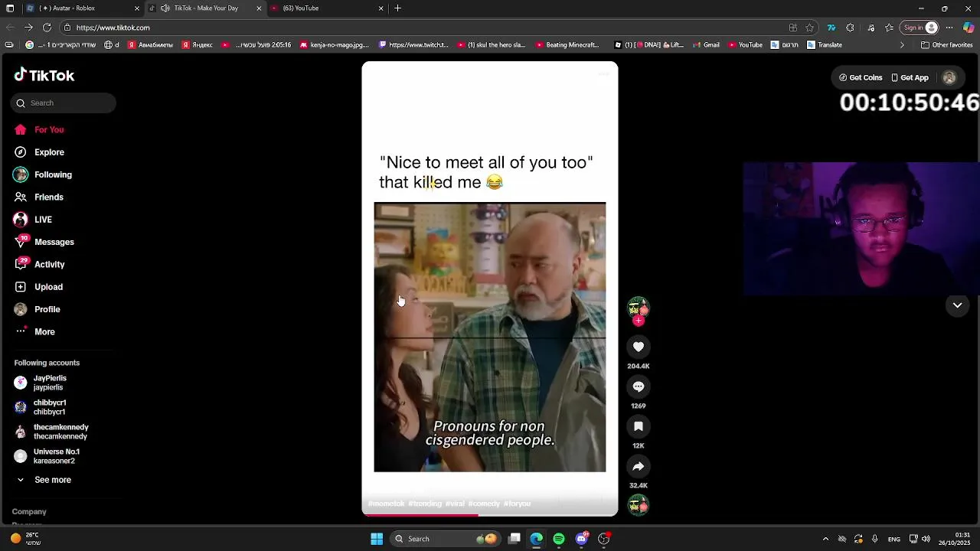Open Messages in the sidebar
Image resolution: width=980 pixels, height=551 pixels.
point(44,242)
